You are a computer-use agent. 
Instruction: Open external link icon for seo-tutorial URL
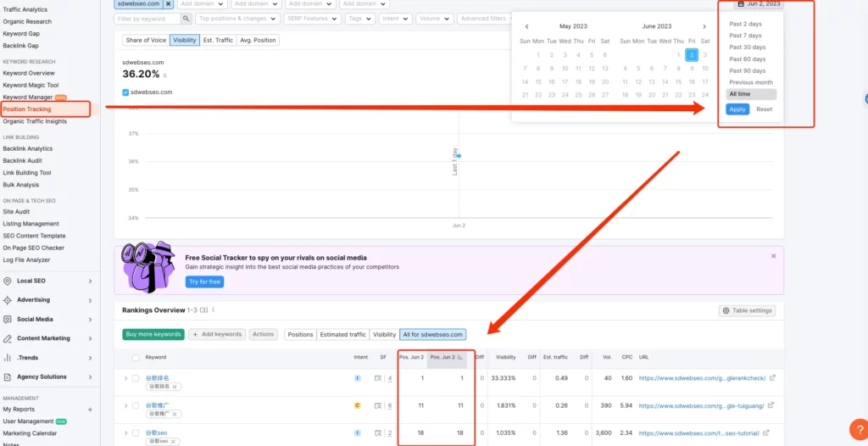pyautogui.click(x=766, y=432)
